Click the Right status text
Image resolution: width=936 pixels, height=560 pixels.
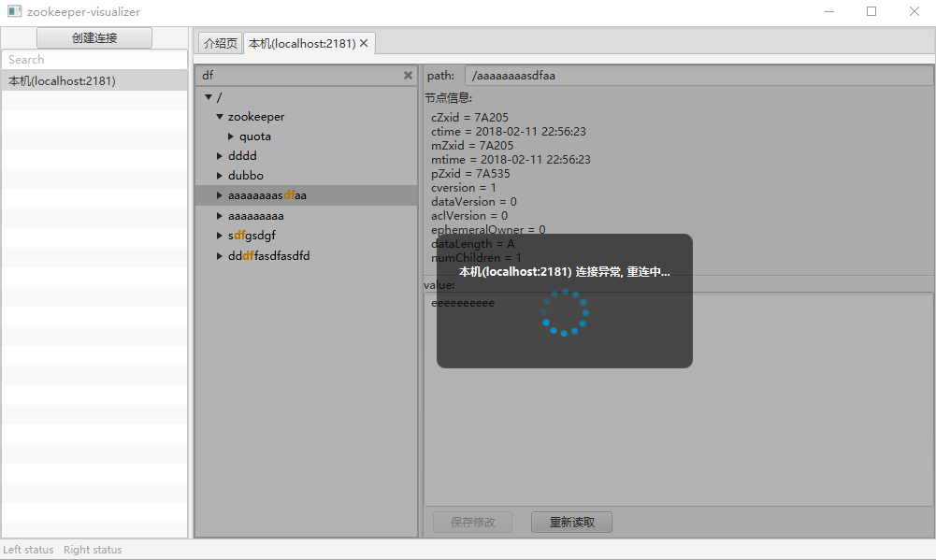[93, 550]
